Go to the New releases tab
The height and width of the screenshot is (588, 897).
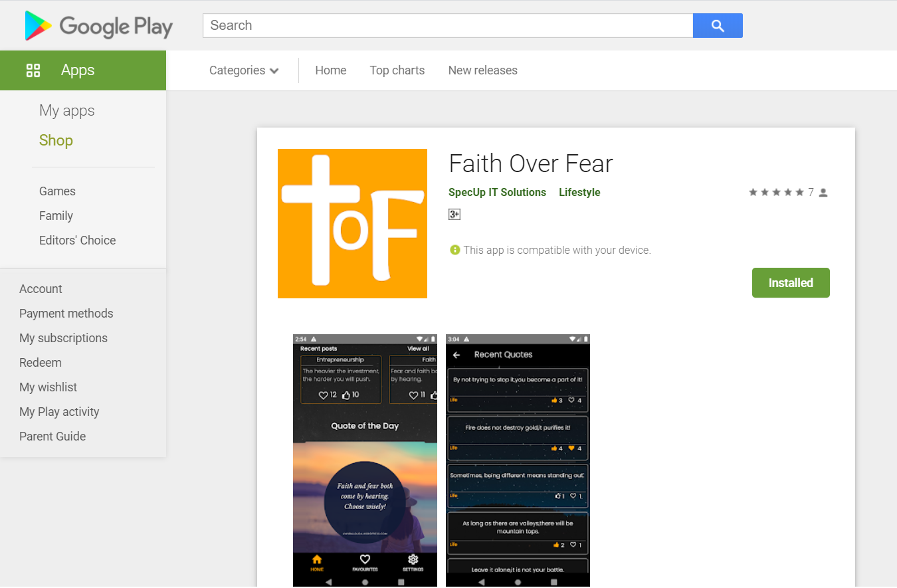click(482, 70)
